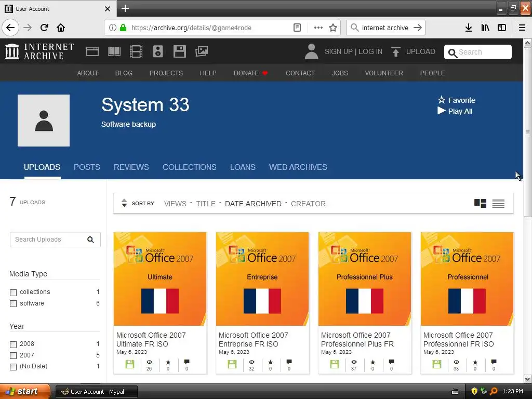Open the PEOPLE link
This screenshot has width=532, height=399.
[433, 73]
